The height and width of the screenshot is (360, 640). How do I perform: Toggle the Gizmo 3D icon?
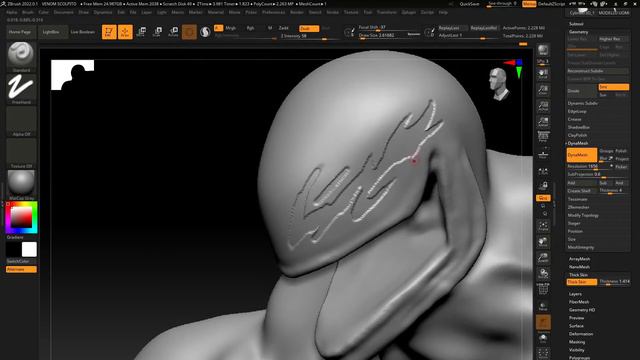click(189, 32)
